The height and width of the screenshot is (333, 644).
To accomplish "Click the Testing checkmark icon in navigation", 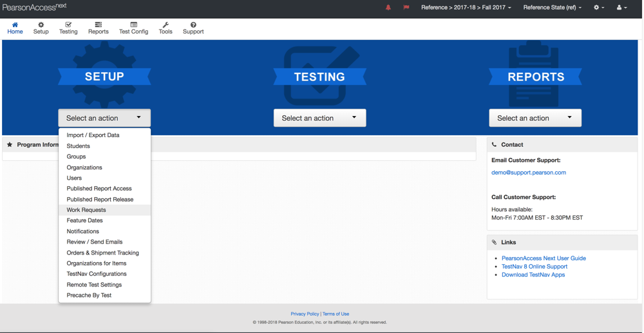I will pos(68,25).
